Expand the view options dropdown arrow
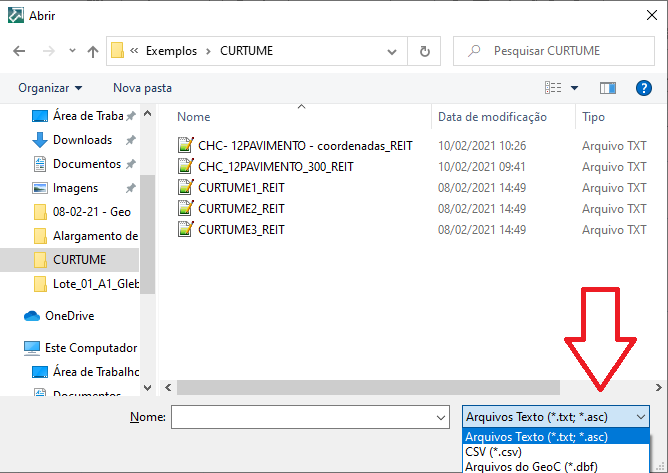The image size is (668, 473). [x=574, y=88]
